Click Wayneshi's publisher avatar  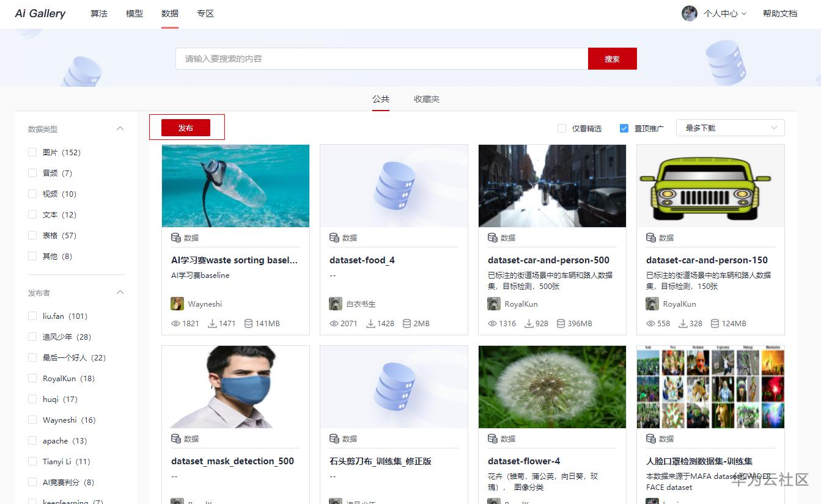tap(177, 304)
